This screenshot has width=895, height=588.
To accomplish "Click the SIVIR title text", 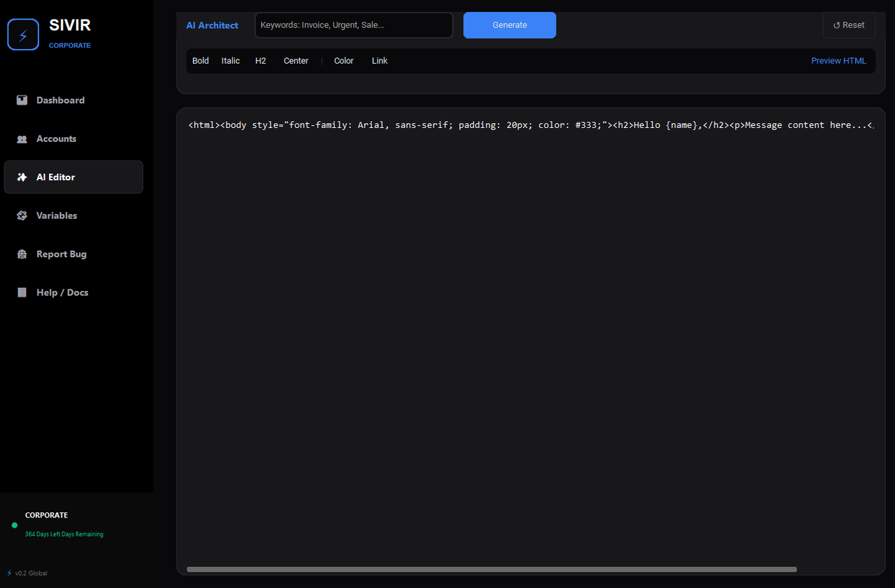I will pyautogui.click(x=70, y=25).
